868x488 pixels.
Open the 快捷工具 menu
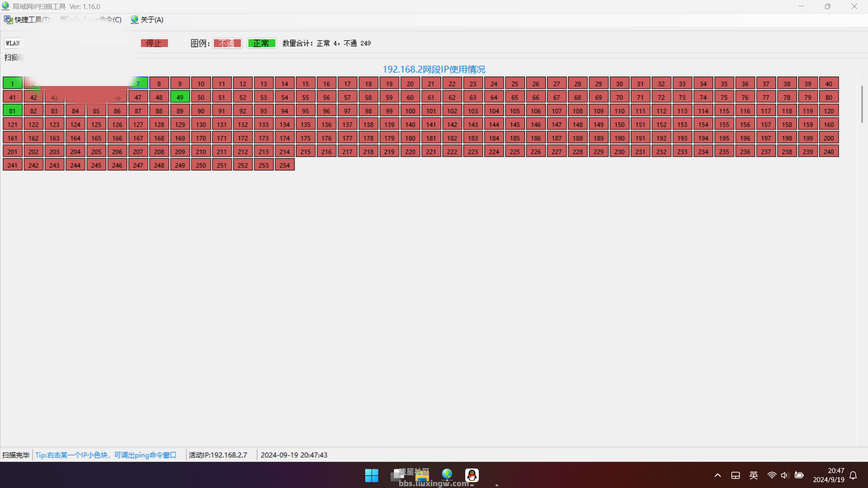point(27,19)
